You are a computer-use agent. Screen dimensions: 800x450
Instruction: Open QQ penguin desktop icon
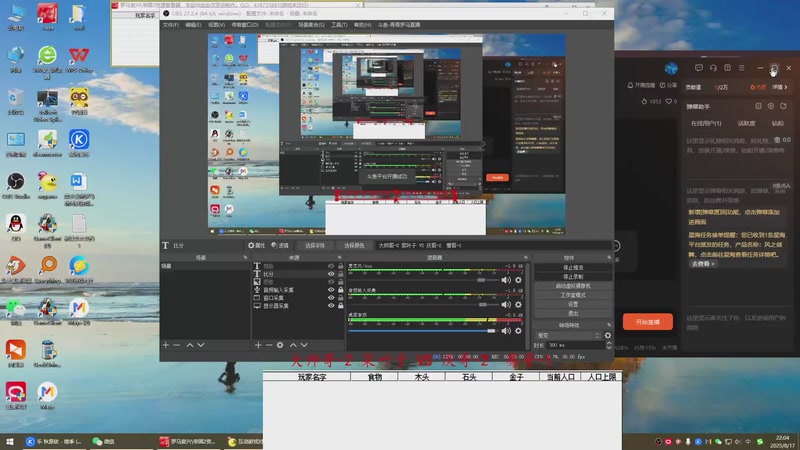click(x=16, y=228)
